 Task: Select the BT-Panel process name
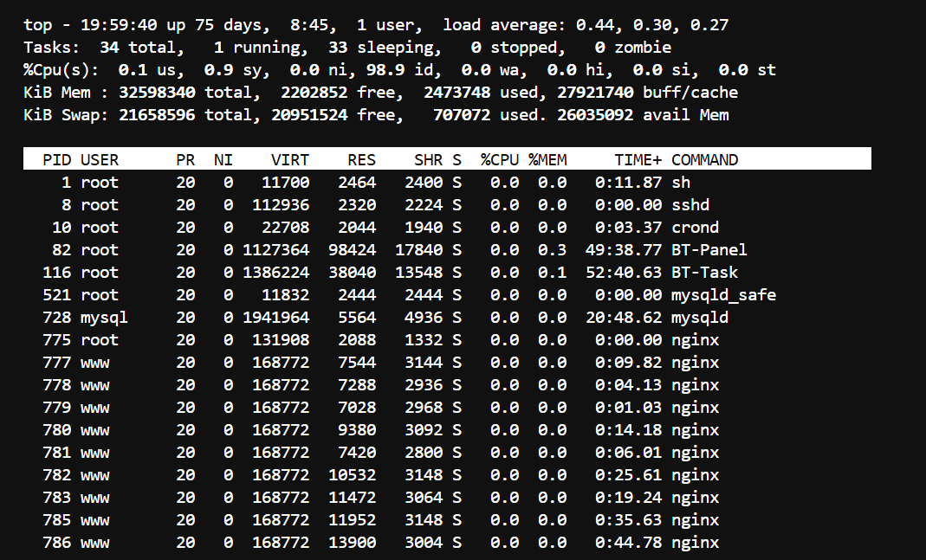click(709, 249)
